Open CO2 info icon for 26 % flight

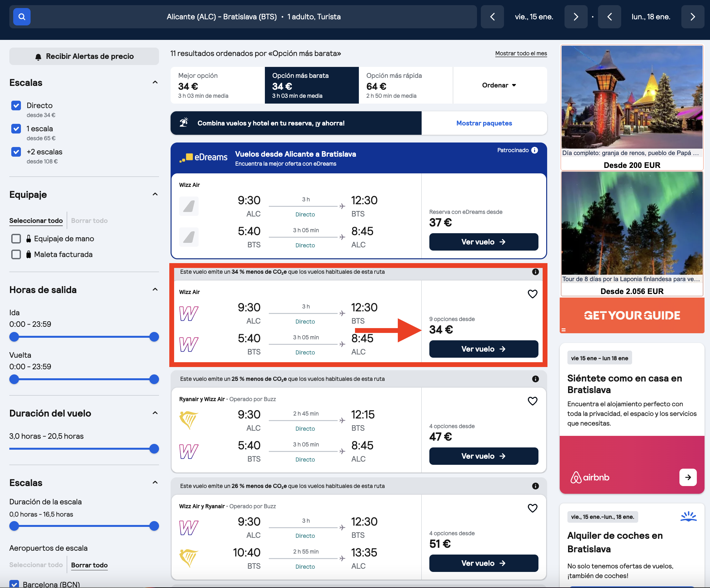(x=535, y=486)
